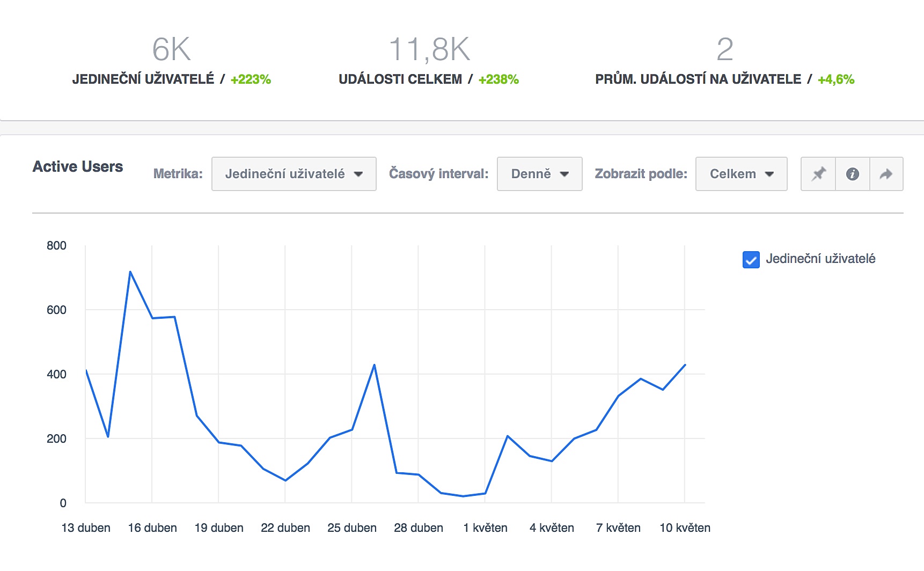The height and width of the screenshot is (571, 924).
Task: Click the average events per user value 2
Action: point(724,49)
